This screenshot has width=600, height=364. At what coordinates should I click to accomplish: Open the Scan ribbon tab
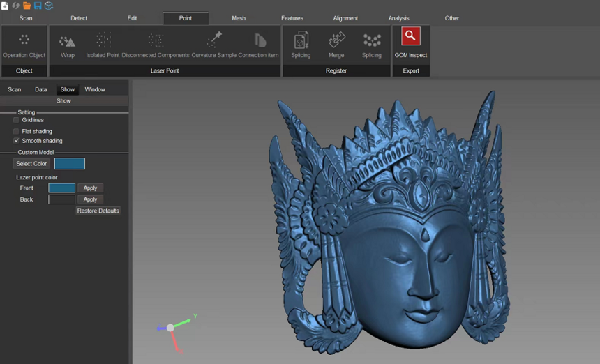(x=26, y=18)
